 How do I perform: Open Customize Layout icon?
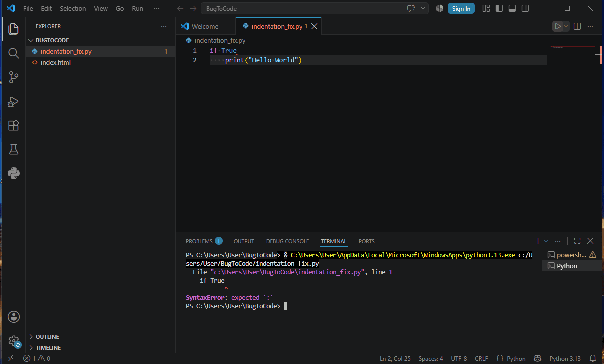tap(486, 8)
